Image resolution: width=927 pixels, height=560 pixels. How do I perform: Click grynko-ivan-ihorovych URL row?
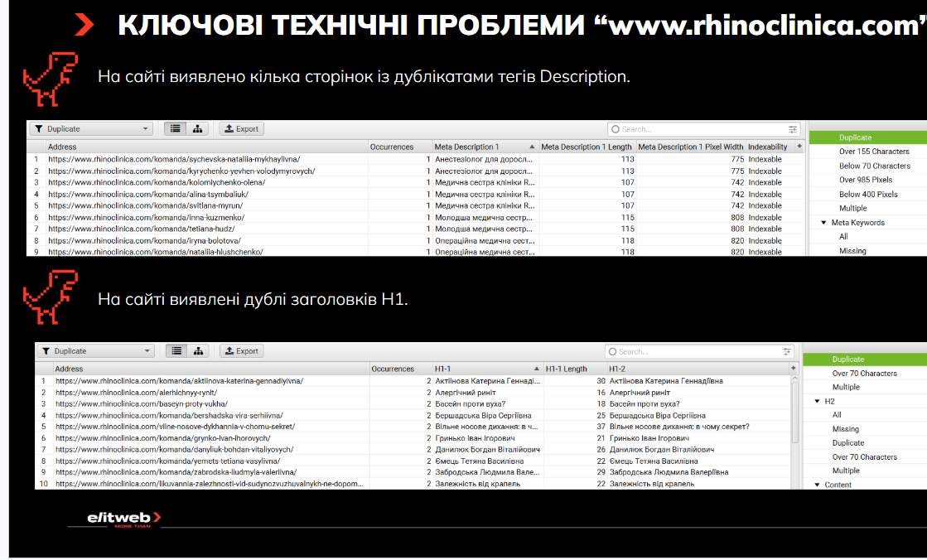pyautogui.click(x=162, y=438)
